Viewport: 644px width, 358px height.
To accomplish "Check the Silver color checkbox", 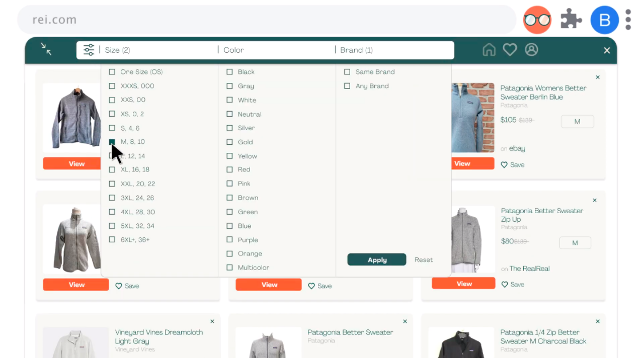I will coord(229,128).
